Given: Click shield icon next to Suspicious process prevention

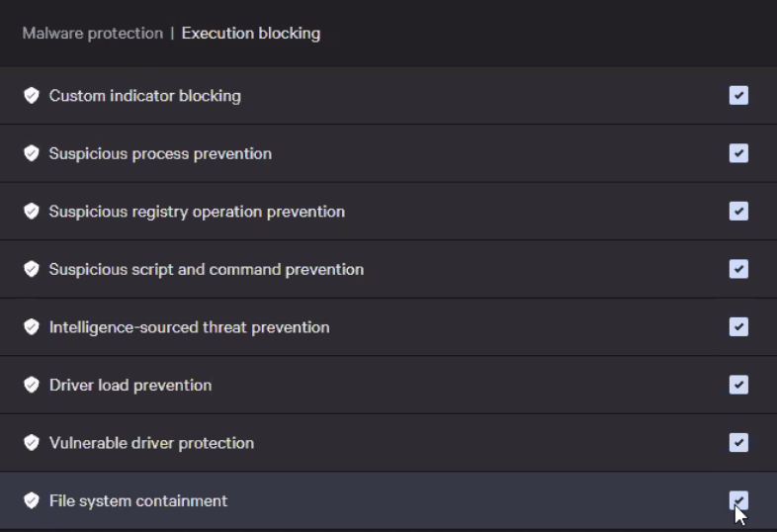Looking at the screenshot, I should pyautogui.click(x=32, y=153).
